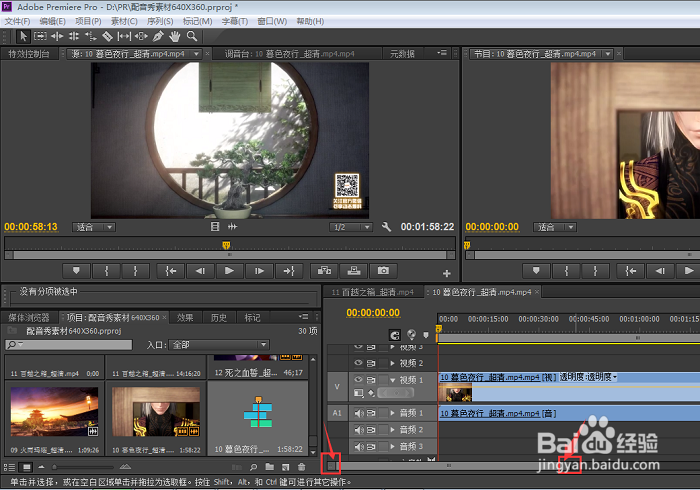Step back one frame in Source monitor

pos(200,270)
